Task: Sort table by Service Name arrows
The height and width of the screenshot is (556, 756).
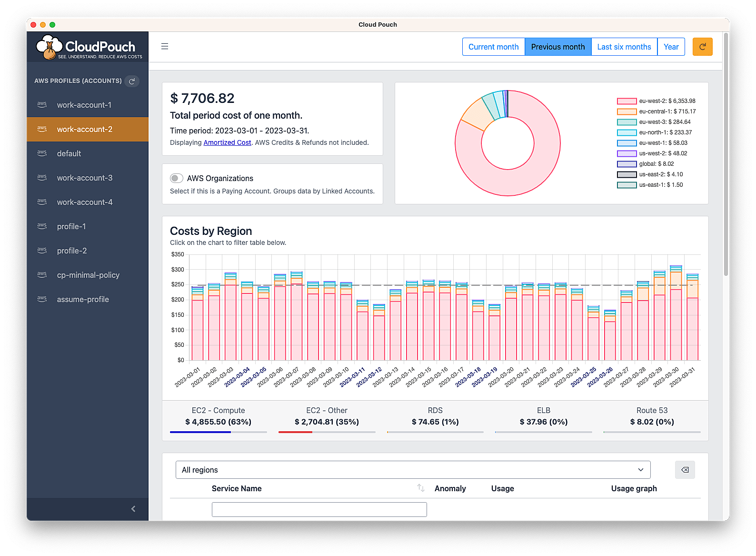Action: [421, 488]
